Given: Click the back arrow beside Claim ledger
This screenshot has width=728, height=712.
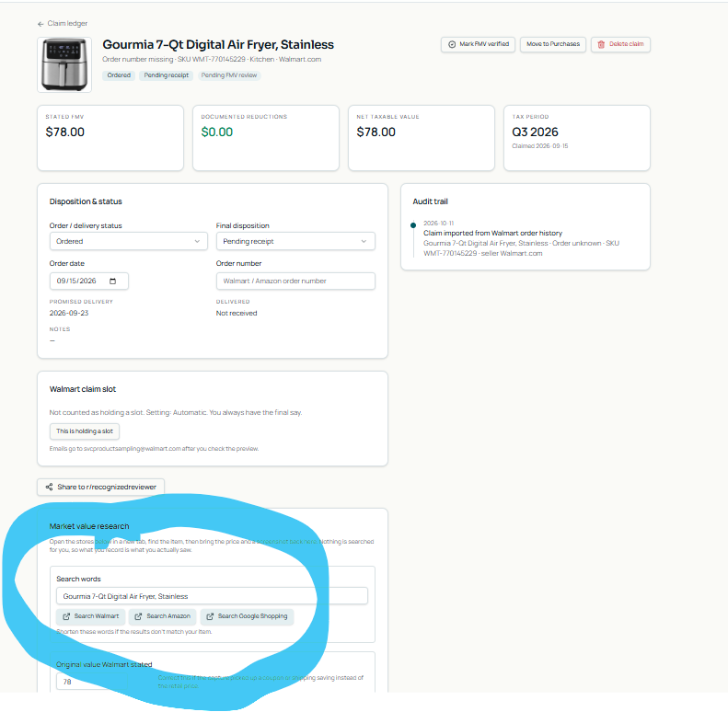Looking at the screenshot, I should pyautogui.click(x=40, y=24).
